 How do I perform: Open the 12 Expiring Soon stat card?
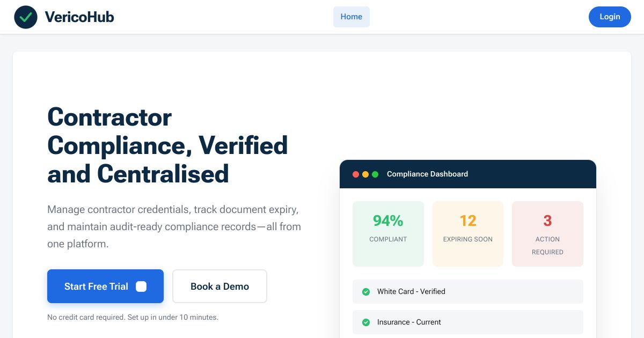[x=467, y=233]
